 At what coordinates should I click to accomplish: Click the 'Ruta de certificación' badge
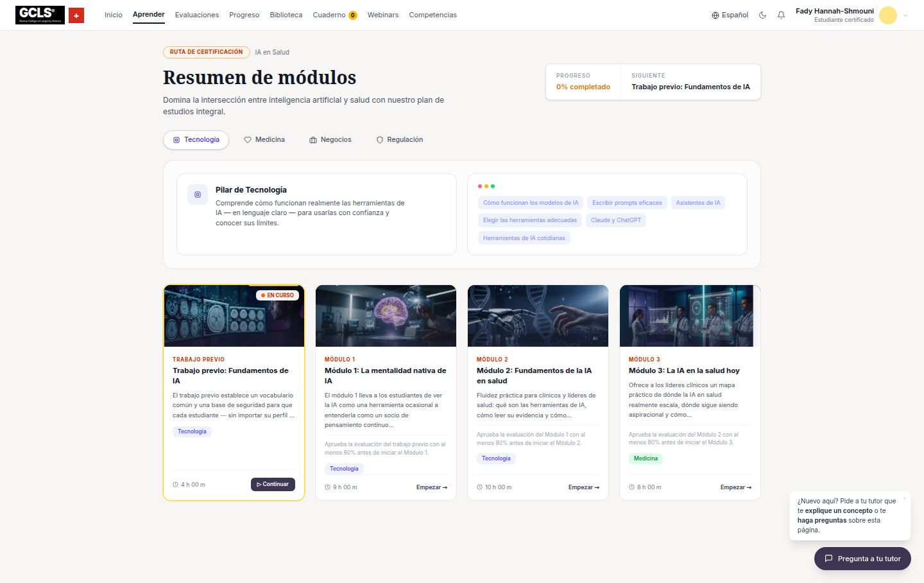click(207, 52)
